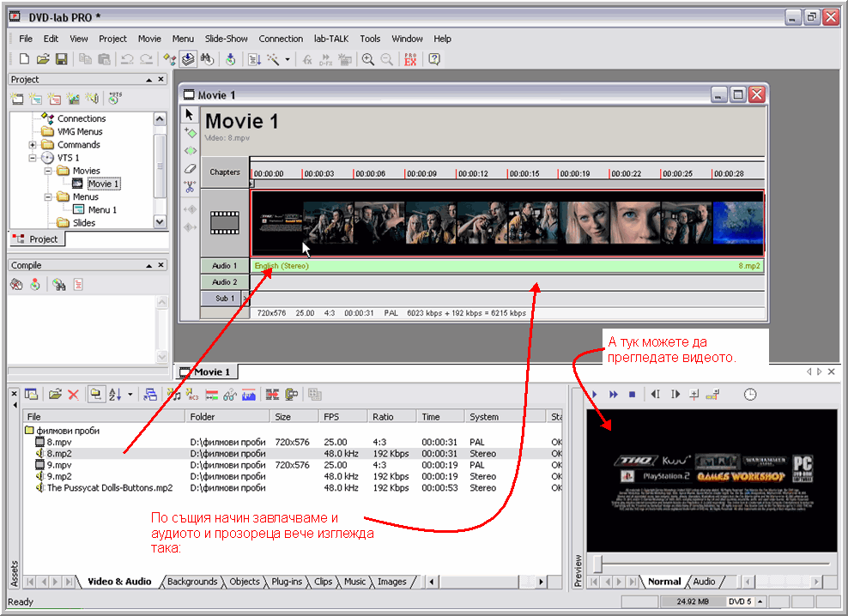The width and height of the screenshot is (848, 616).
Task: Step to next frame in preview
Action: tap(675, 395)
